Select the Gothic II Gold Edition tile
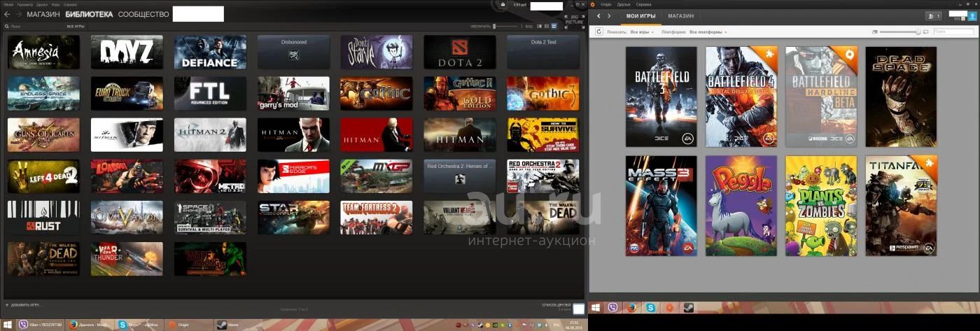 pos(460,94)
